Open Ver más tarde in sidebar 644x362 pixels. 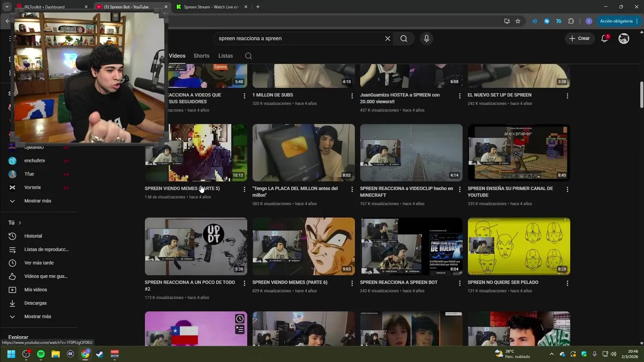click(x=39, y=263)
